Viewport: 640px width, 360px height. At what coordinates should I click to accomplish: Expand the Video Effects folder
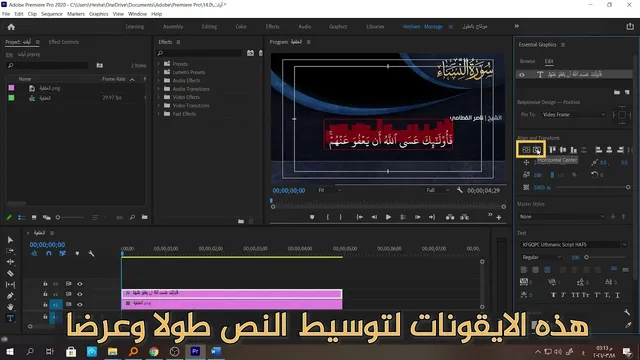pos(159,97)
